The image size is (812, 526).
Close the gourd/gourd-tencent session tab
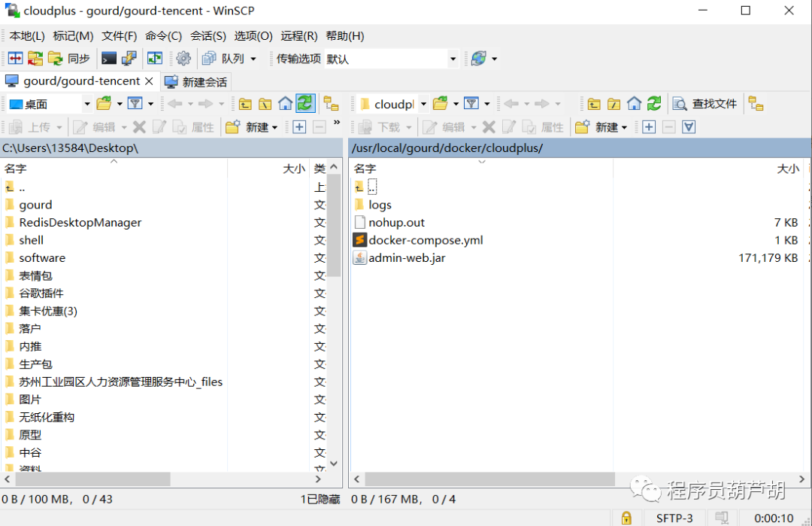(149, 81)
